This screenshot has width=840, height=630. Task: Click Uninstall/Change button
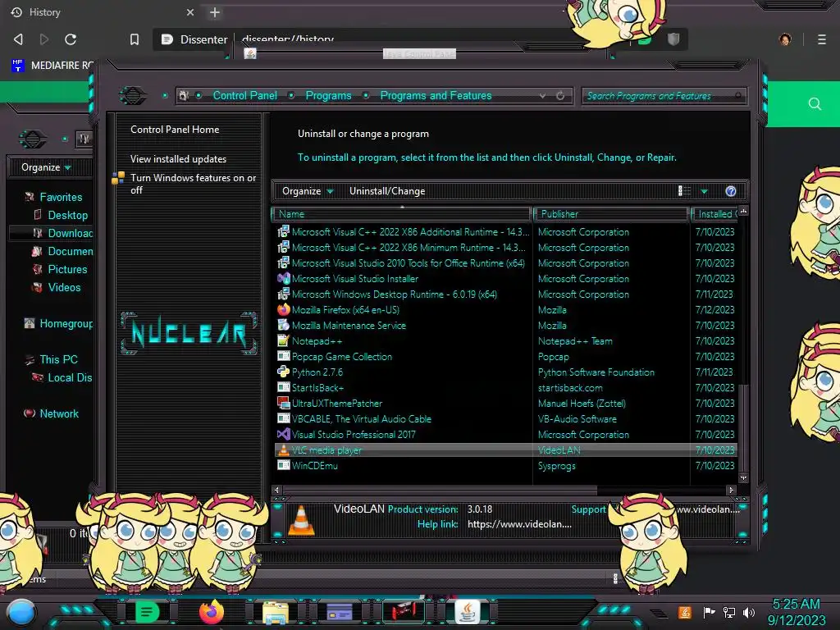pyautogui.click(x=387, y=191)
